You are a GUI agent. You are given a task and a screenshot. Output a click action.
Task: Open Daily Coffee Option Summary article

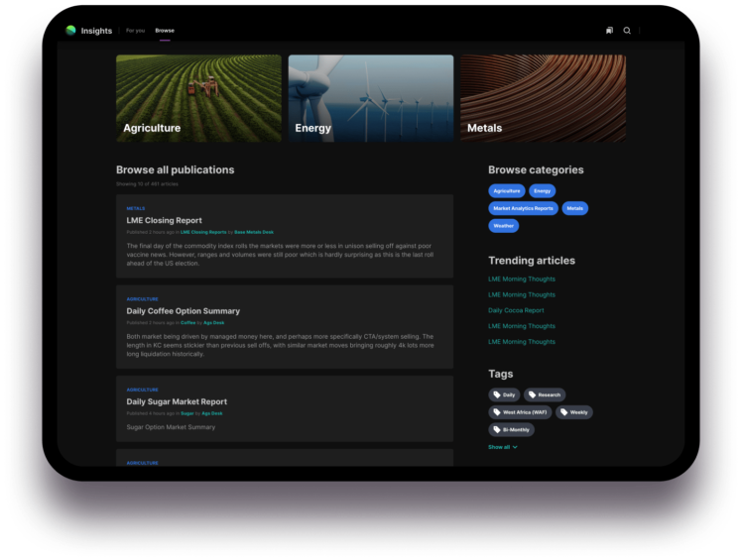184,311
